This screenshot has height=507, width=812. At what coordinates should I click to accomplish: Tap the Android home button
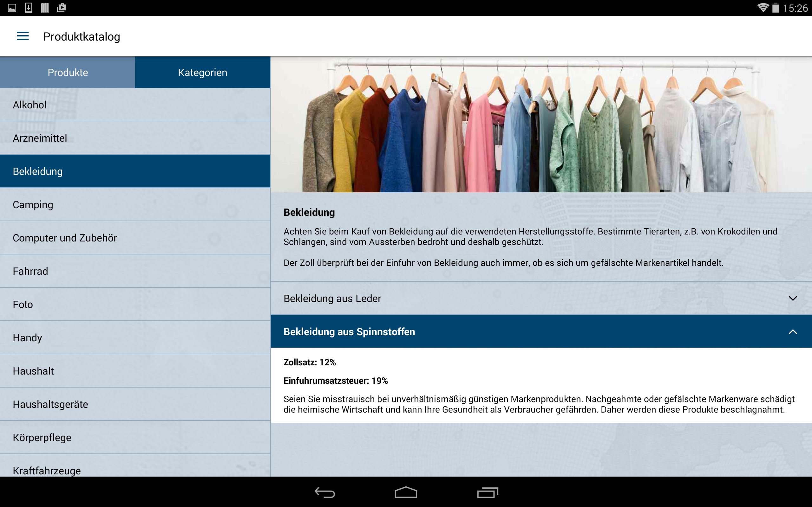click(x=406, y=492)
